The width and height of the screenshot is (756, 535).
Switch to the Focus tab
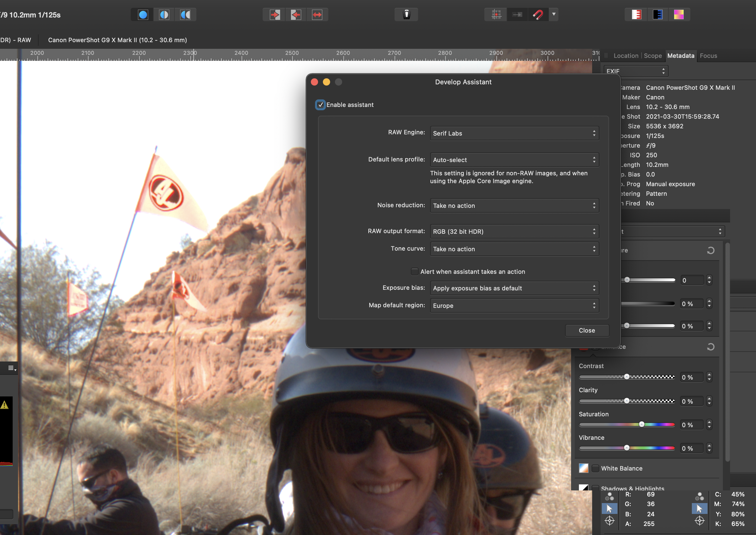tap(708, 56)
